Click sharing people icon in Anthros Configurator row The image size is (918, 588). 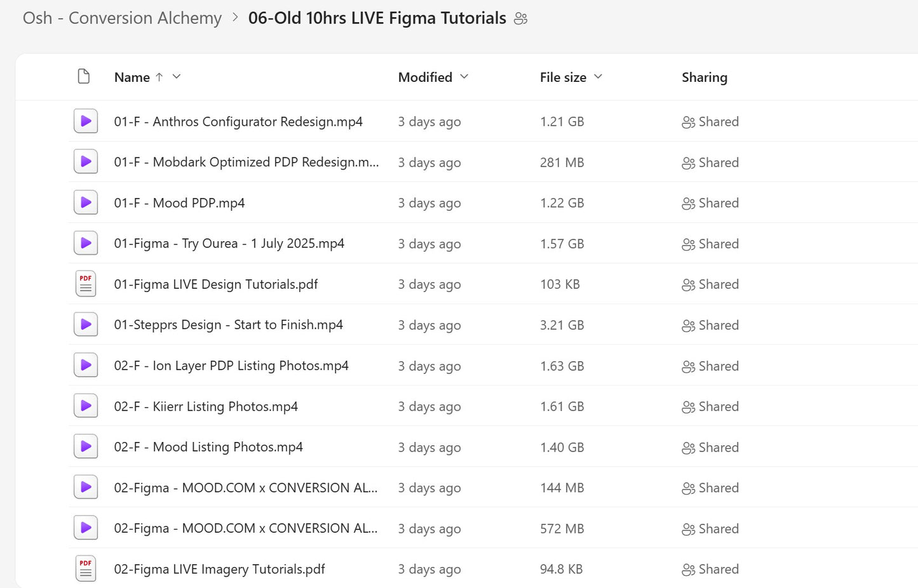pyautogui.click(x=688, y=122)
